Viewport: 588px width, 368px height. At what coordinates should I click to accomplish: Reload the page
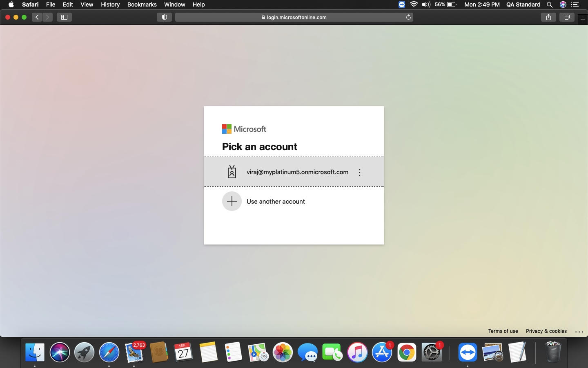(x=408, y=17)
